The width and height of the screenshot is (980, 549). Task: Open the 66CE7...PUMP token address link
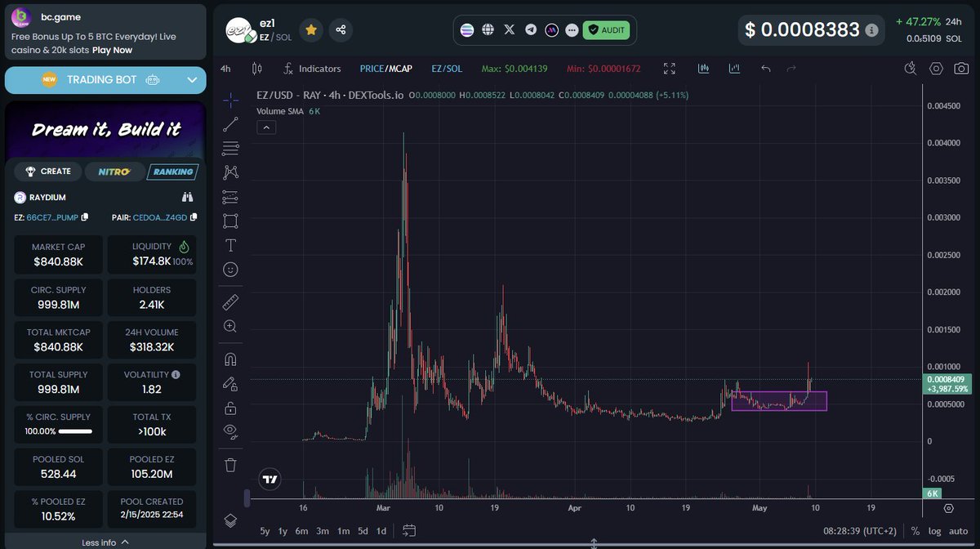click(x=52, y=217)
